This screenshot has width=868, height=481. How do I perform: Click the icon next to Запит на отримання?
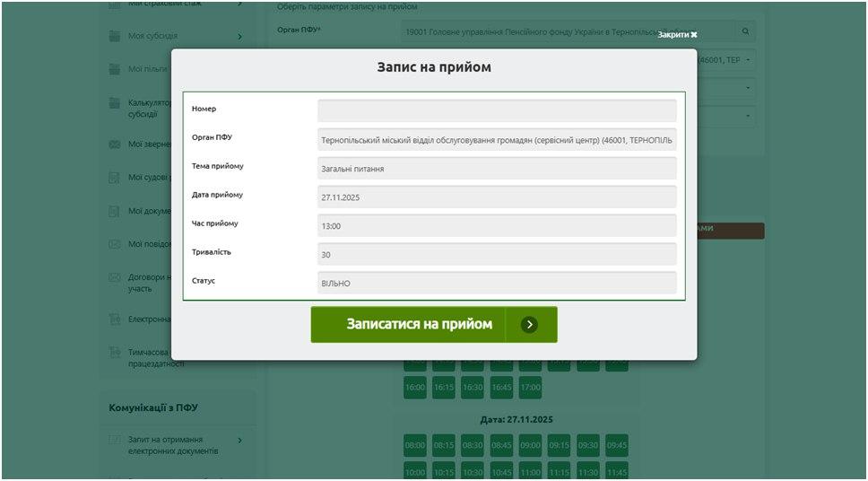pos(114,440)
